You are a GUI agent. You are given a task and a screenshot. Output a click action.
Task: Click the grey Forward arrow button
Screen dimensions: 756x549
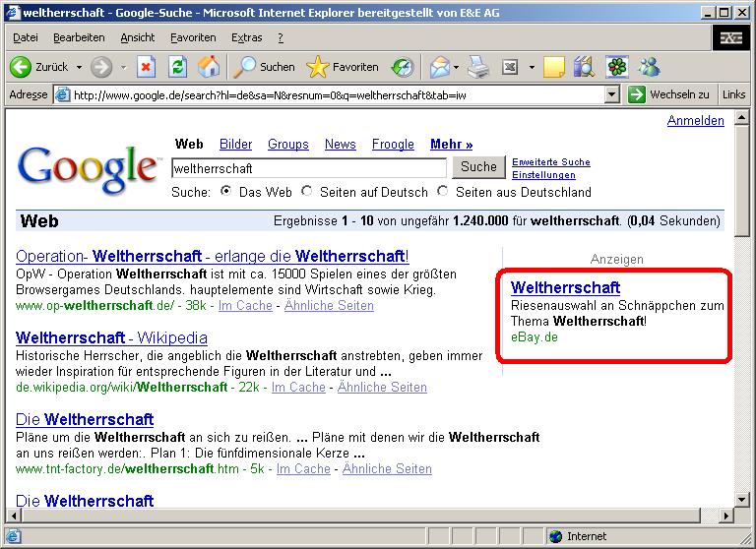[x=101, y=67]
